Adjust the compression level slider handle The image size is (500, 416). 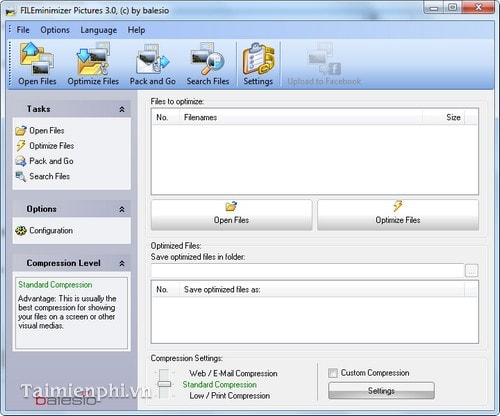[x=164, y=384]
